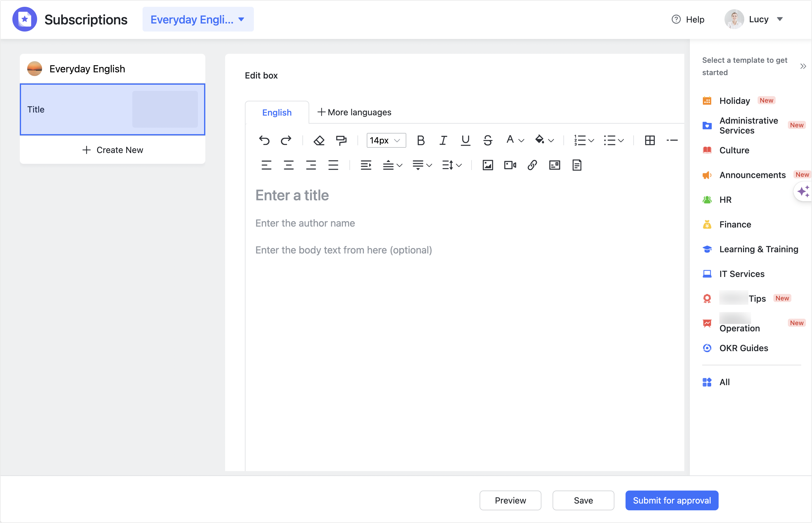Image resolution: width=812 pixels, height=523 pixels.
Task: Open the highlight color swatch menu
Action: 544,140
